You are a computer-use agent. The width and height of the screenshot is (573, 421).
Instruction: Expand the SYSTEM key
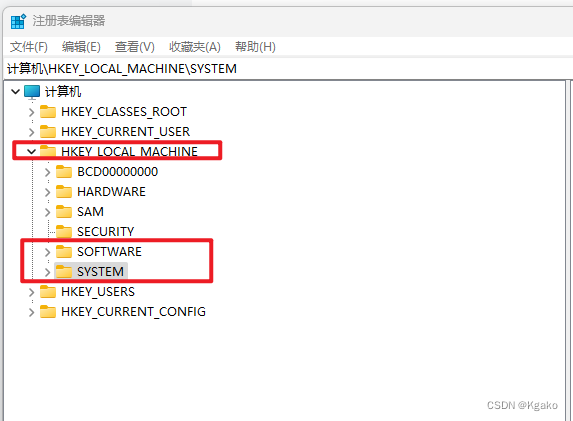pyautogui.click(x=48, y=272)
